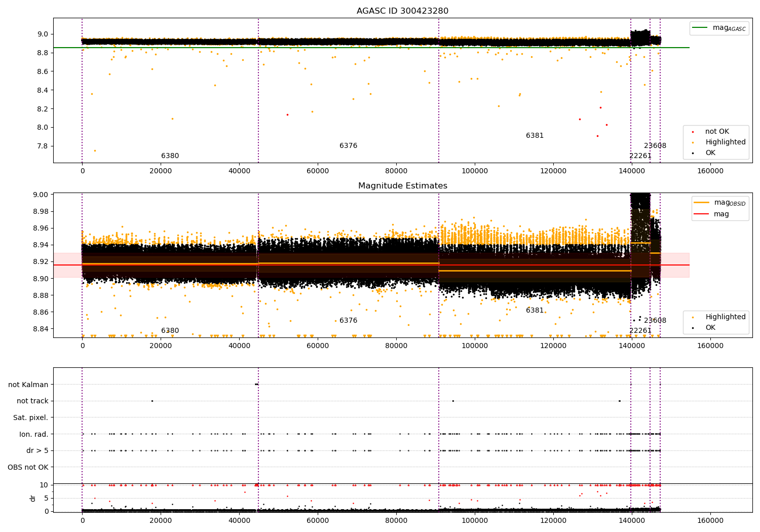Click the 'dr' axis label at bottom
760x532 pixels.
click(33, 498)
